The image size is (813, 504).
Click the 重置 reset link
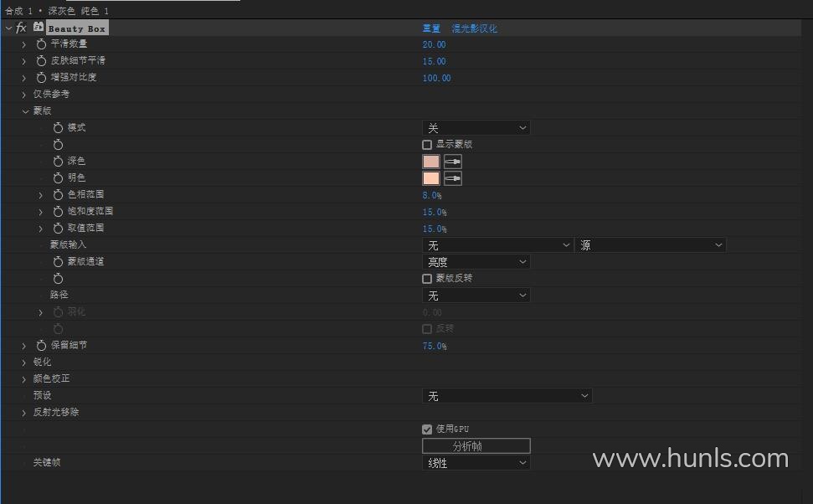coord(431,28)
